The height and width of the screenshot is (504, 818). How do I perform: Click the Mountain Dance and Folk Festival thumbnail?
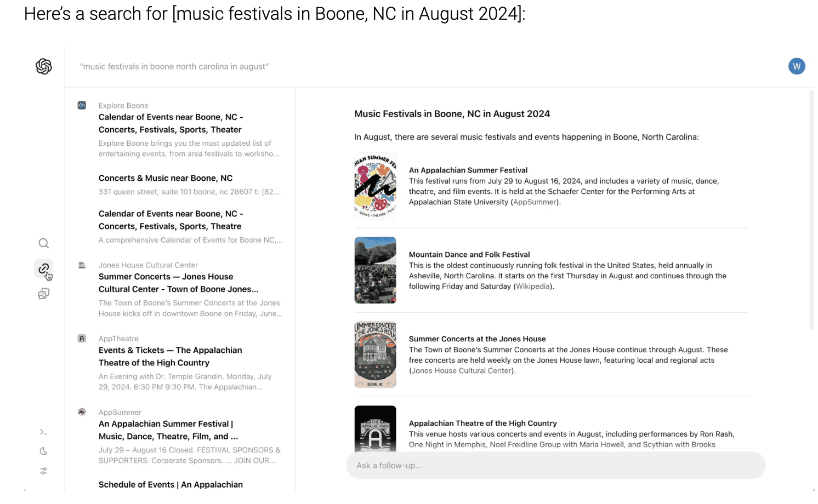pos(376,270)
